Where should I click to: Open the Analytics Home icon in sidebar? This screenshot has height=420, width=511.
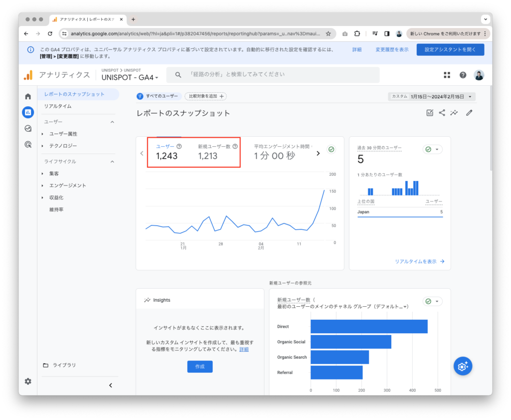[x=28, y=96]
